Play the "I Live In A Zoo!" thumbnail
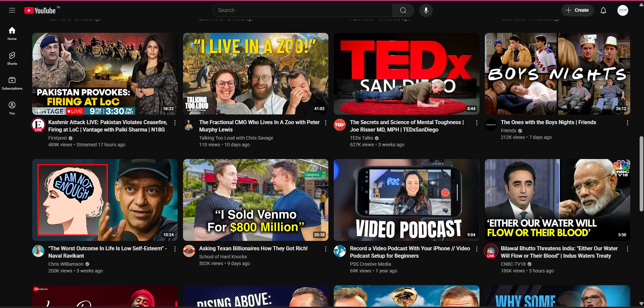This screenshot has width=644, height=308. click(x=256, y=74)
